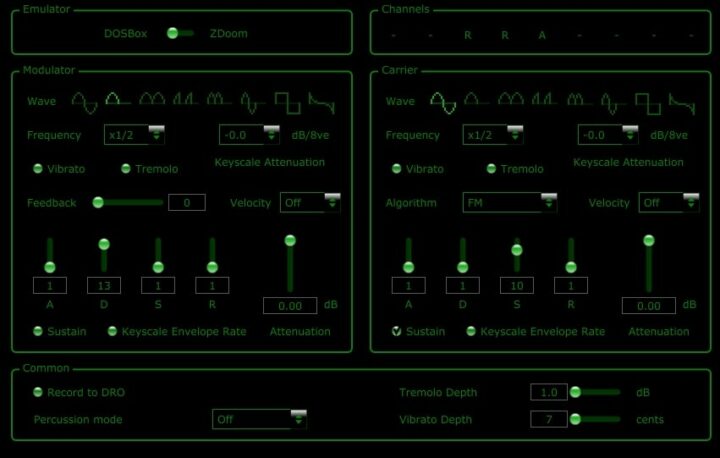Click the channel indicator labeled A
The width and height of the screenshot is (720, 458).
click(542, 35)
